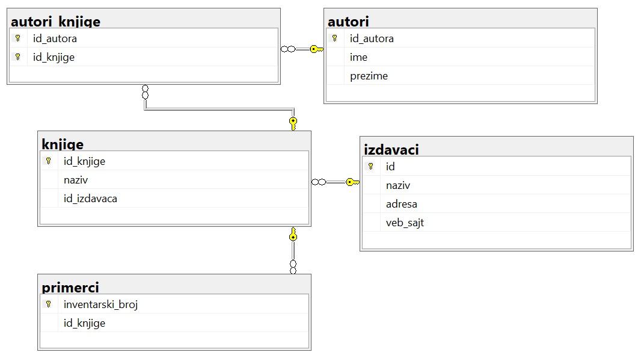This screenshot has height=358, width=644.
Task: Click the primary key icon in izdavaci table
Action: pos(371,167)
